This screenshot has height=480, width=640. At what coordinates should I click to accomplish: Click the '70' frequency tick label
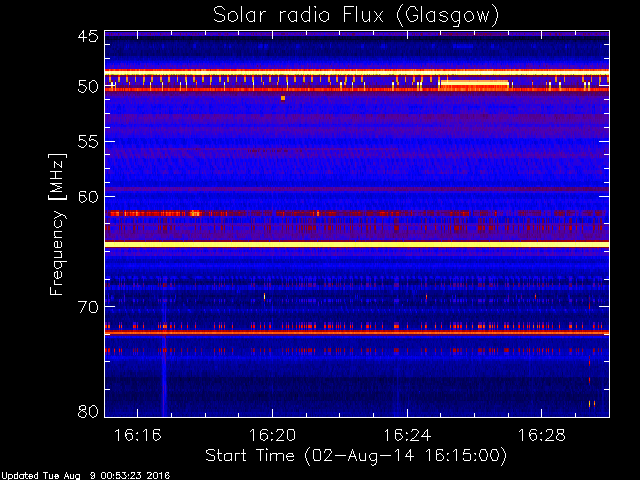click(x=88, y=307)
